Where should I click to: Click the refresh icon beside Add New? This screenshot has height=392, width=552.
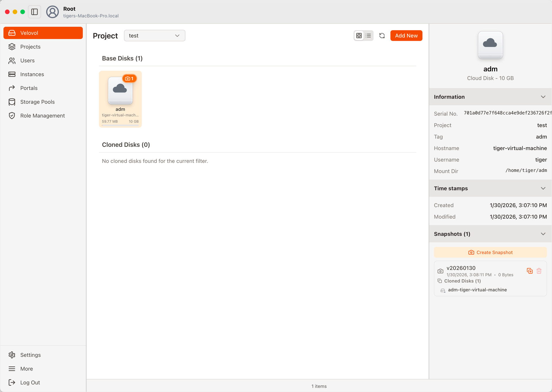tap(382, 36)
